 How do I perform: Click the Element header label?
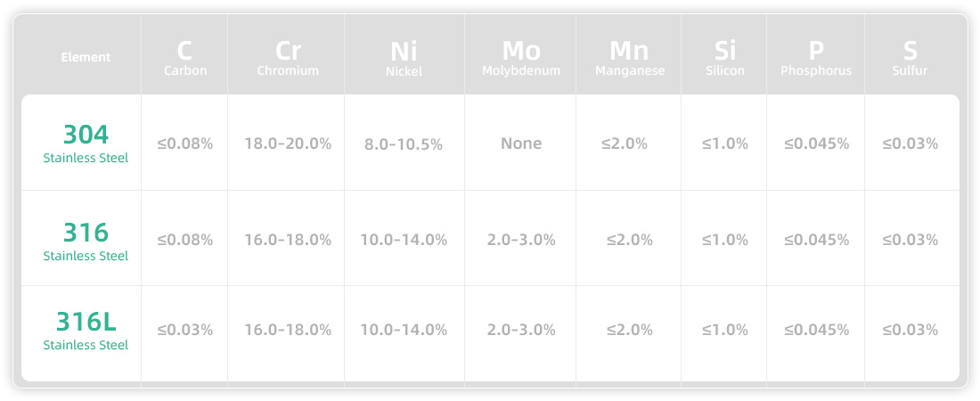[x=86, y=57]
